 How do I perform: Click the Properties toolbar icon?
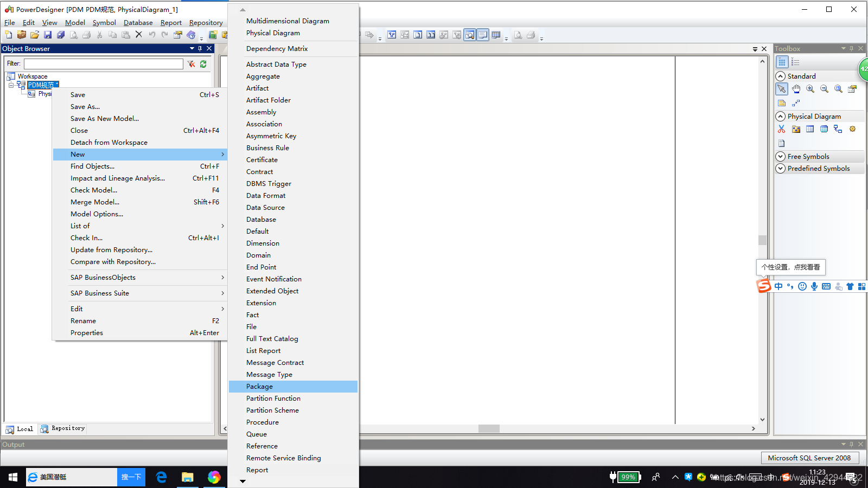(178, 35)
